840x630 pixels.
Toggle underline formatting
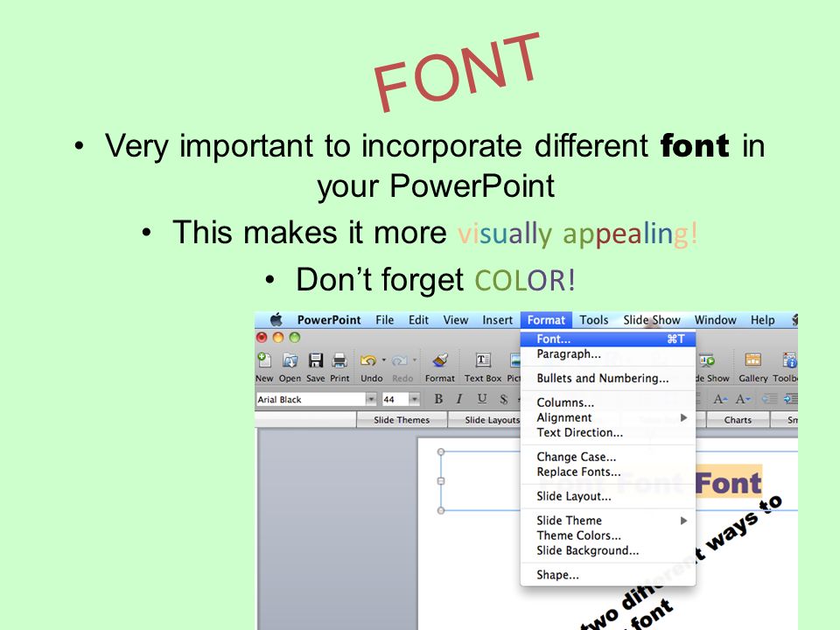482,399
